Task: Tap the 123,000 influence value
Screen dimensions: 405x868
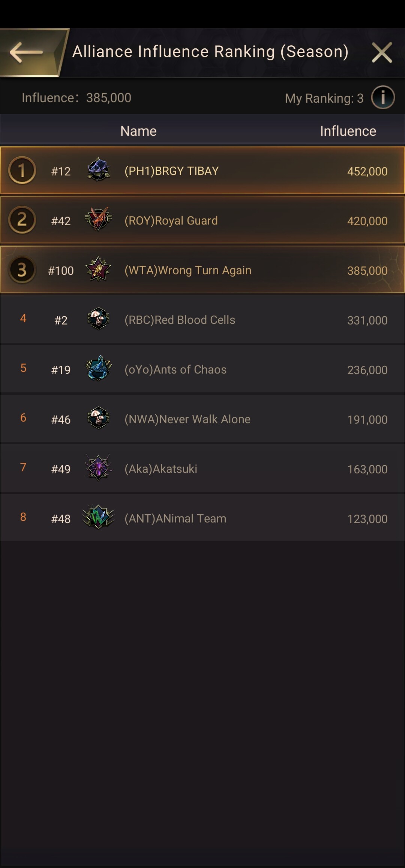Action: coord(367,519)
